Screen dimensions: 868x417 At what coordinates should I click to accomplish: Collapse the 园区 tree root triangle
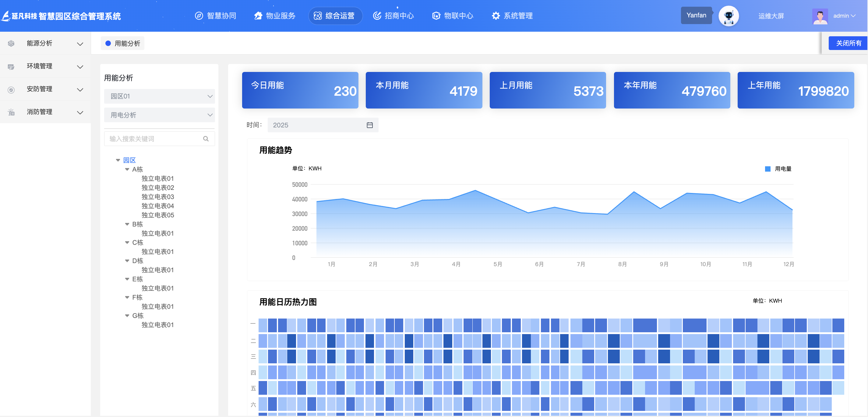click(118, 160)
